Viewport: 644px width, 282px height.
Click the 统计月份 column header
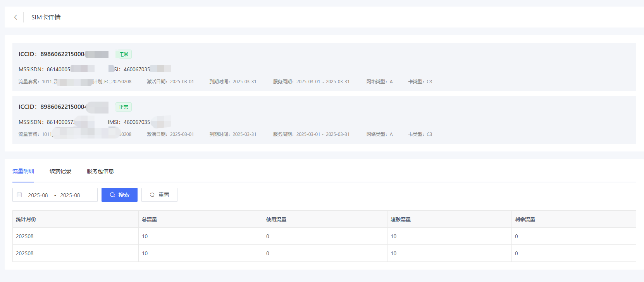(26, 219)
